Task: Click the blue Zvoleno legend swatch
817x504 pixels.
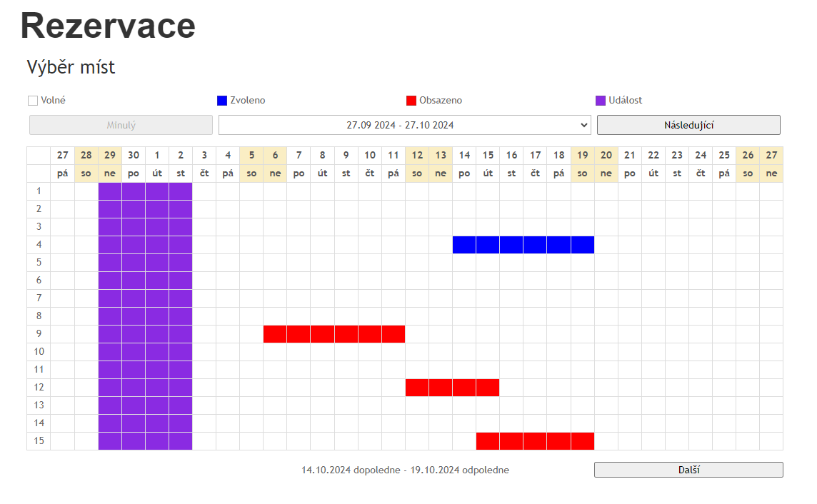Action: point(222,101)
